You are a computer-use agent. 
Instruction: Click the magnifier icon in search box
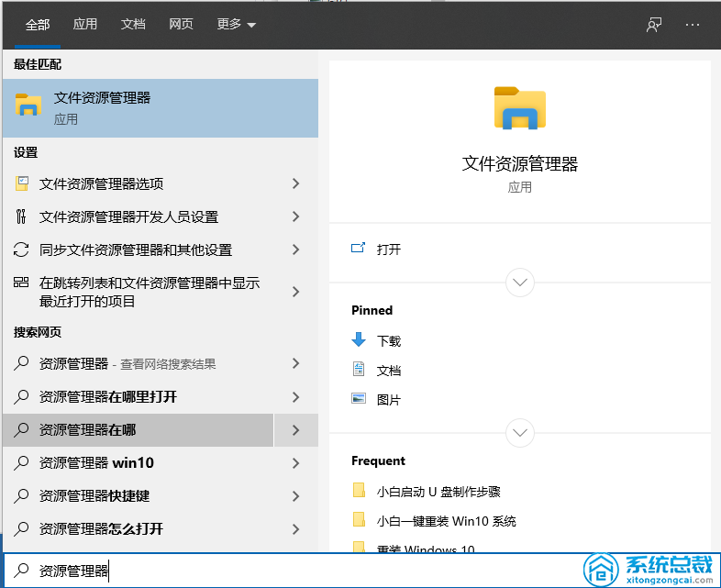coord(21,570)
